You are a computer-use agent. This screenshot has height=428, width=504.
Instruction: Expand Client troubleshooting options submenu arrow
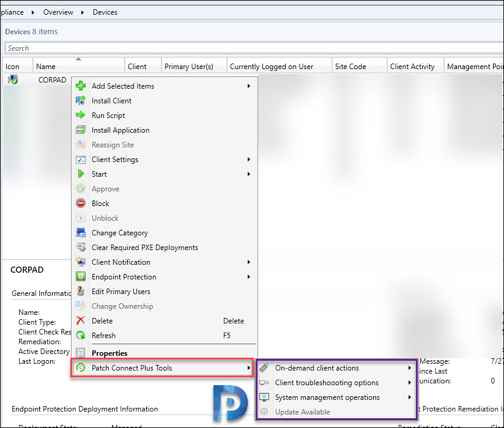410,382
